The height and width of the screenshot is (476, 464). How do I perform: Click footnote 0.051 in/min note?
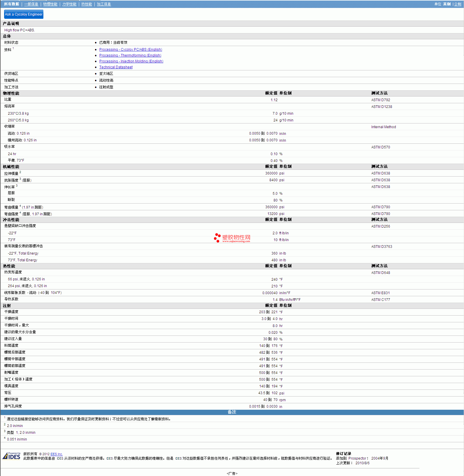tap(17, 439)
